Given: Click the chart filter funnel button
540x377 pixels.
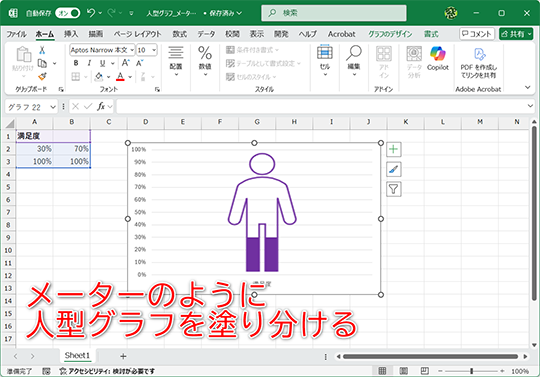Looking at the screenshot, I should [x=394, y=189].
